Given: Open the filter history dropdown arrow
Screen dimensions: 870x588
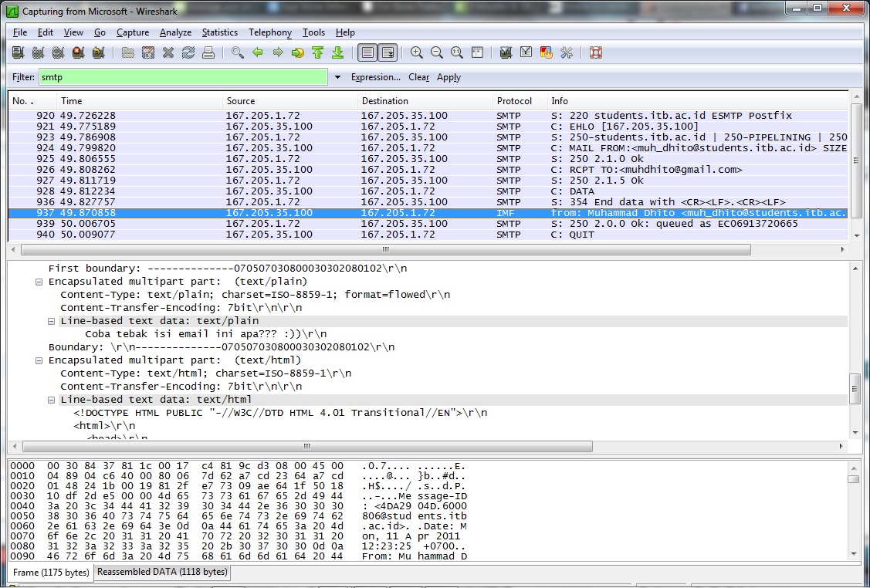Looking at the screenshot, I should 337,77.
